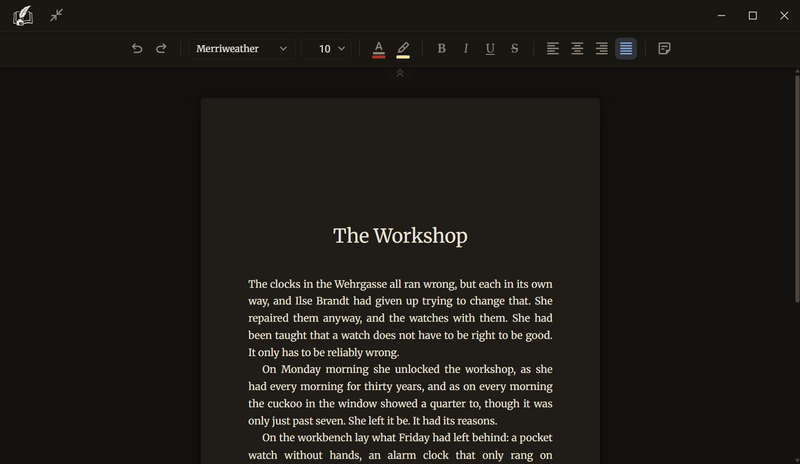Click the quill and book app logo
Image resolution: width=800 pixels, height=464 pixels.
[x=23, y=16]
